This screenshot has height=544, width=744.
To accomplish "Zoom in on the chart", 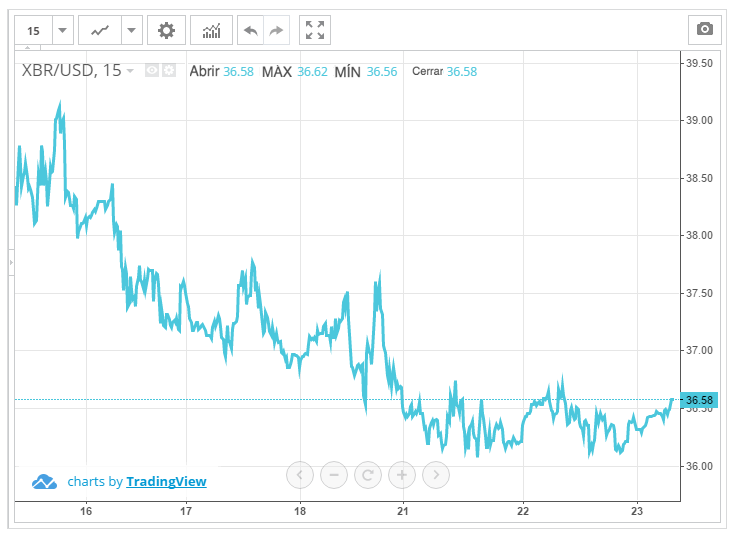I will click(402, 474).
